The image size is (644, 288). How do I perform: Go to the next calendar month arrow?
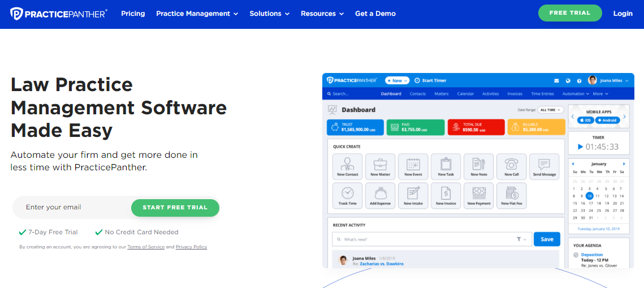624,164
